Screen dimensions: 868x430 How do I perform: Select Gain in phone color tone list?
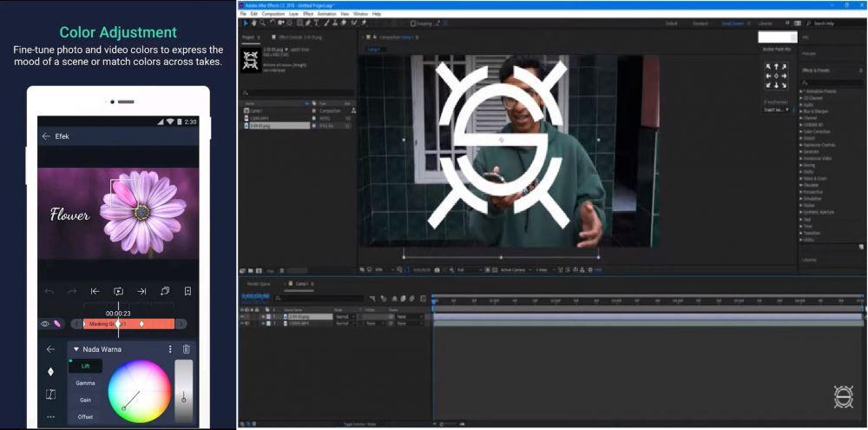(x=85, y=400)
